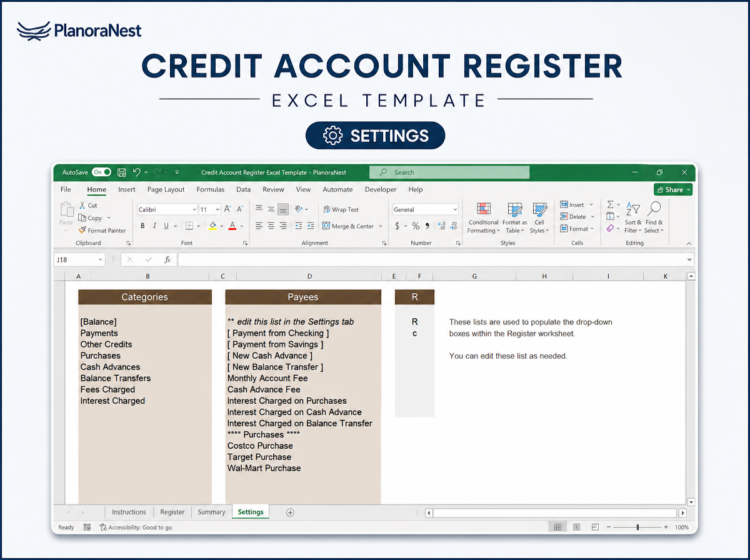Click the Copy icon

pos(82,218)
